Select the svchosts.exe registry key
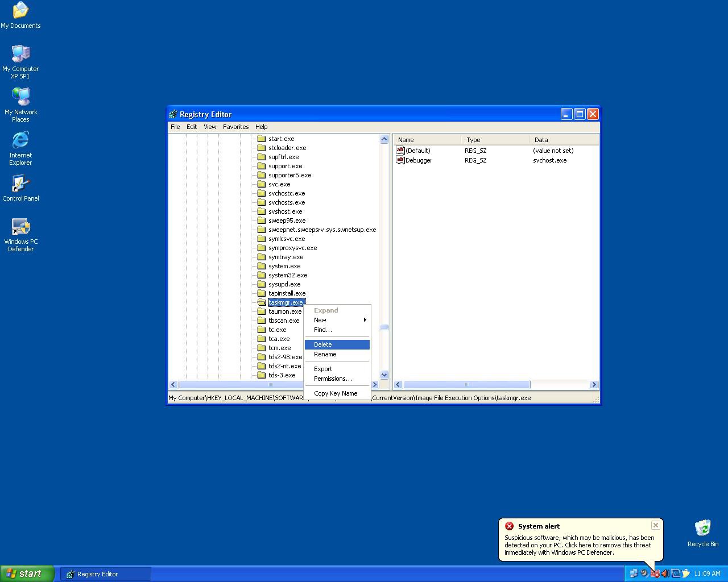 tap(287, 202)
